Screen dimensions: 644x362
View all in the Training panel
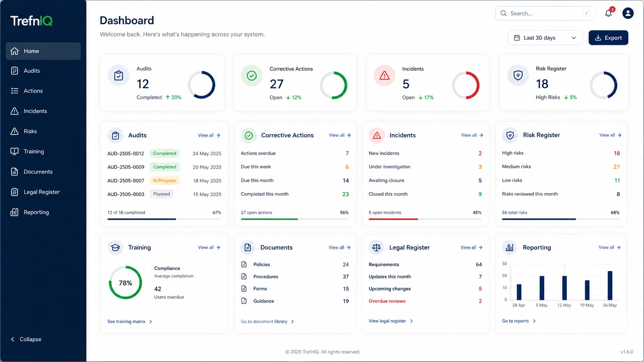[x=209, y=247]
